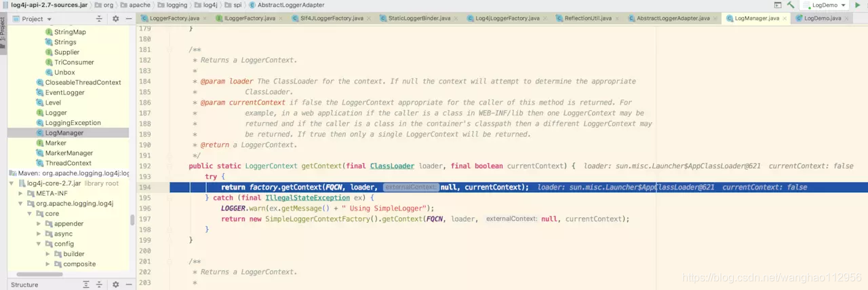Collapse org.apache.logging.log4j package arrow
Image resolution: width=868 pixels, height=290 pixels.
[x=21, y=204]
